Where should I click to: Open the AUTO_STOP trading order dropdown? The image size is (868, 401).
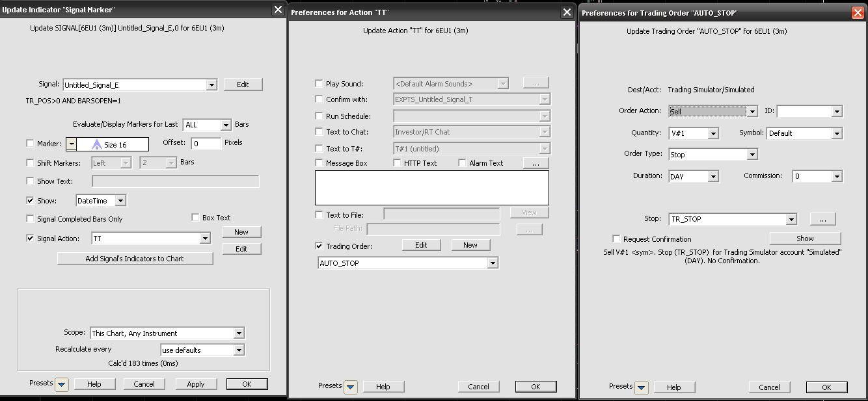pyautogui.click(x=493, y=263)
